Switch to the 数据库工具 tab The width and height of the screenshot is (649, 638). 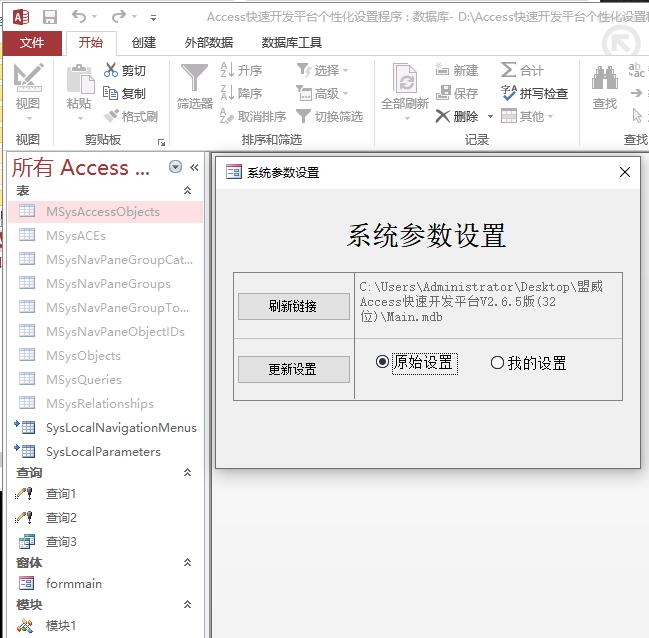pyautogui.click(x=292, y=42)
